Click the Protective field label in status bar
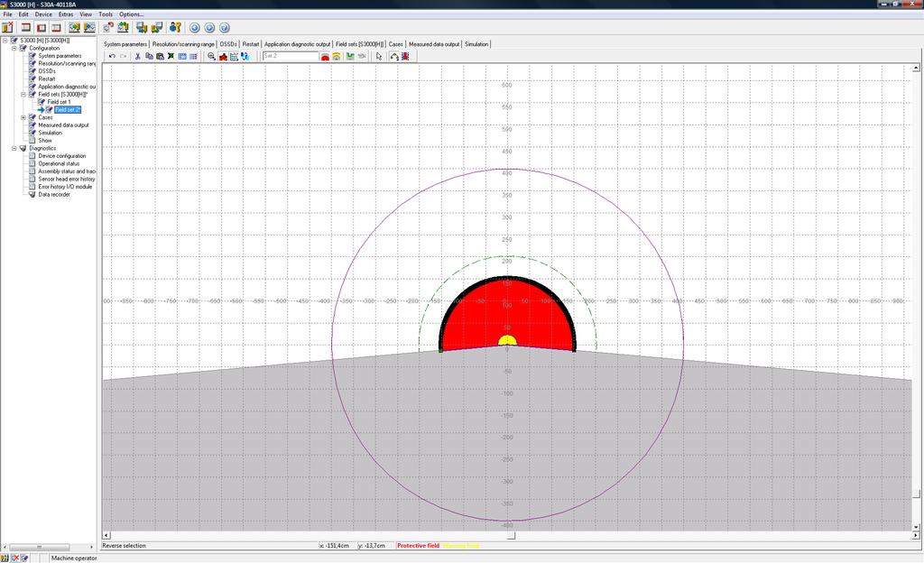Screen dimensions: 924x563 (419, 546)
